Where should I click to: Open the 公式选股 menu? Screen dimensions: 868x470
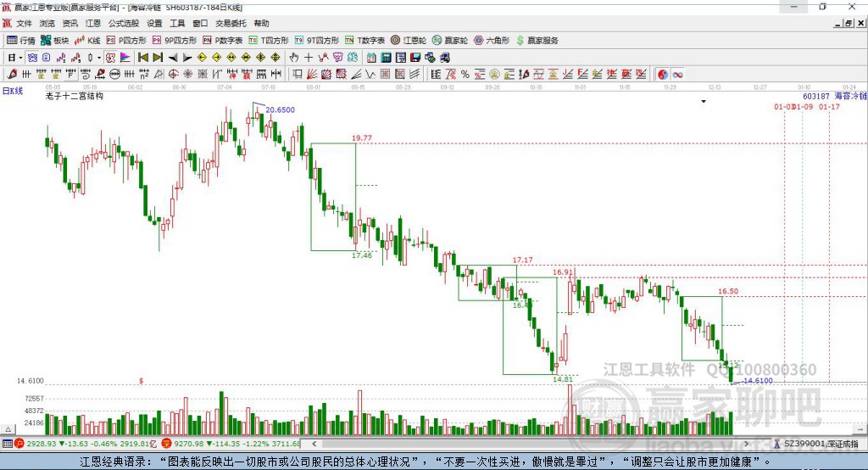tap(124, 23)
